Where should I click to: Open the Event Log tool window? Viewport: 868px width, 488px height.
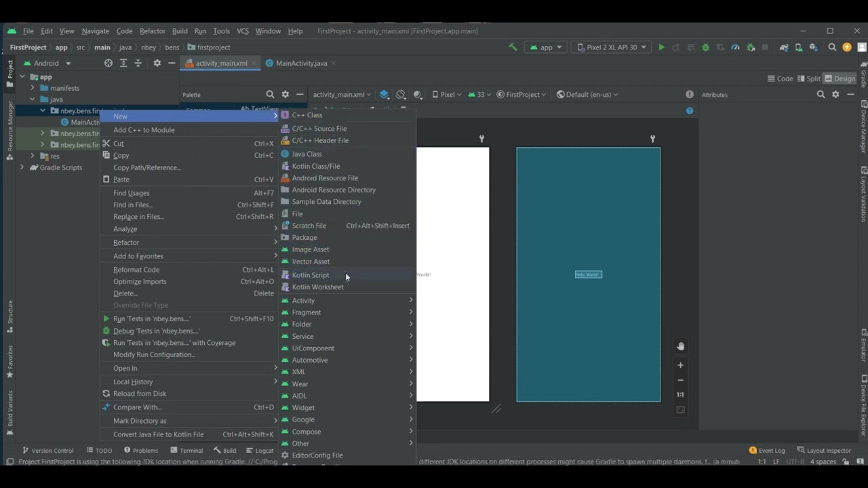tap(767, 451)
